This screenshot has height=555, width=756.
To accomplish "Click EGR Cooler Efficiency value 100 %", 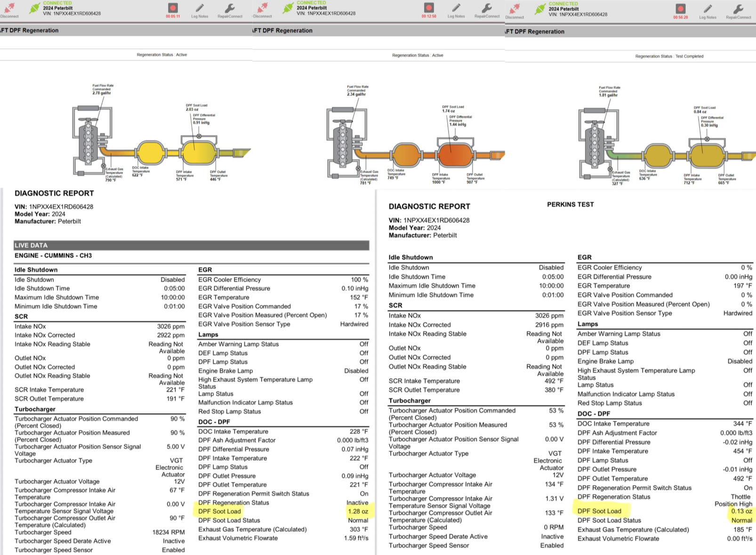I will coord(359,280).
